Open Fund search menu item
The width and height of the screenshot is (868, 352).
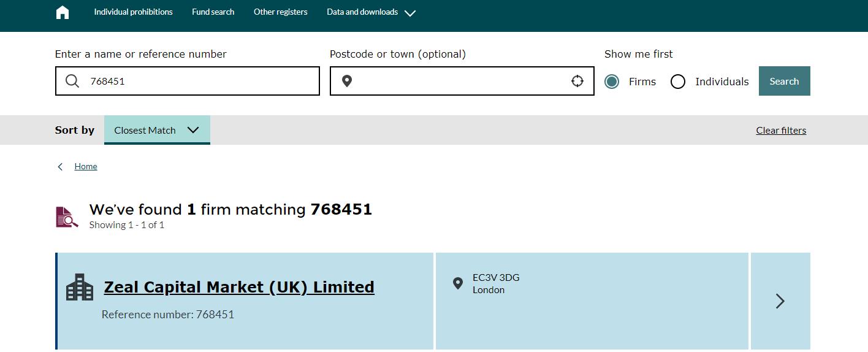pos(213,12)
